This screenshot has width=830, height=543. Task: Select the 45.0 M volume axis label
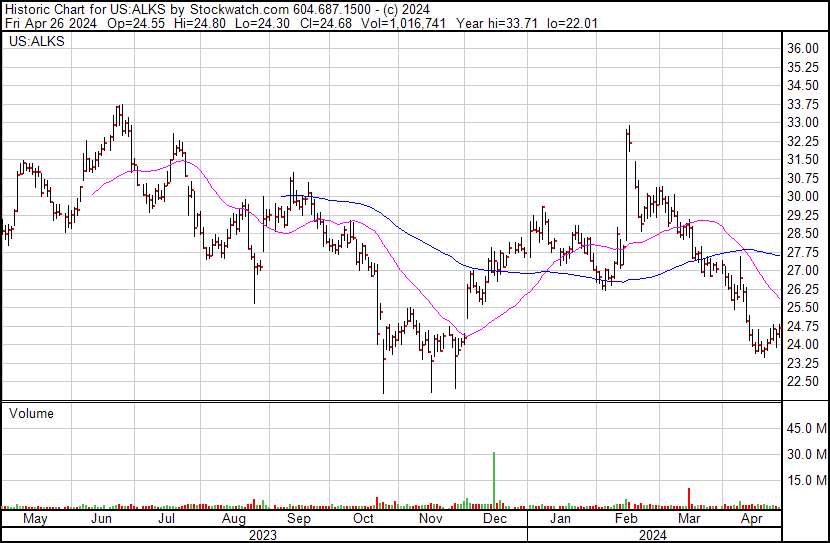coord(805,428)
